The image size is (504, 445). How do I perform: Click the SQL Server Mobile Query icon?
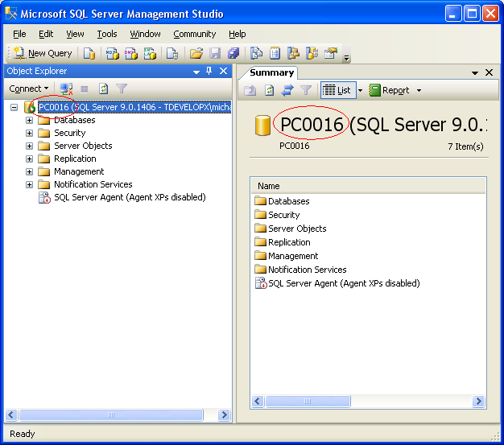coord(172,53)
